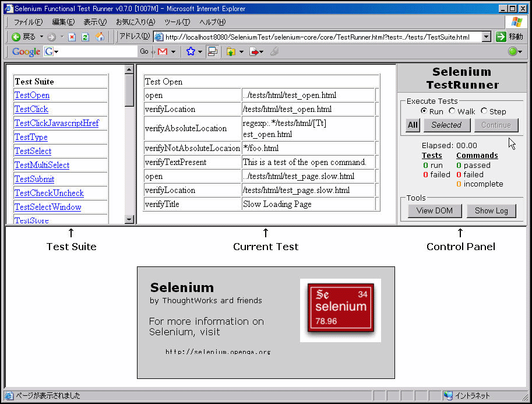Open the 表示 menu
This screenshot has width=532, height=404.
(x=95, y=22)
